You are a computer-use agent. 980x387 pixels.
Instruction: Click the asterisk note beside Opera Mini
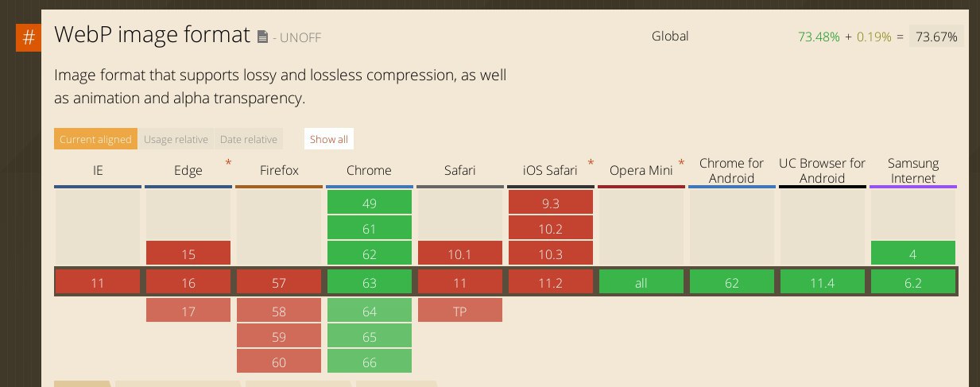[x=681, y=163]
